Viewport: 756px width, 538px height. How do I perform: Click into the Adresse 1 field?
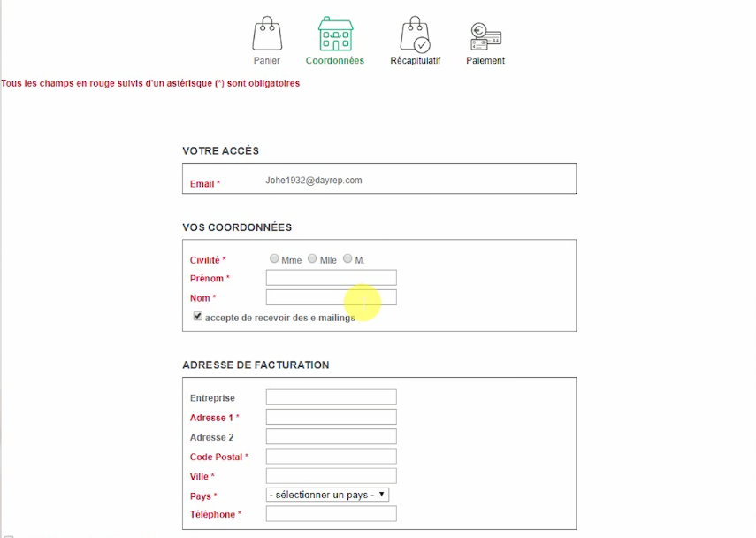332,417
